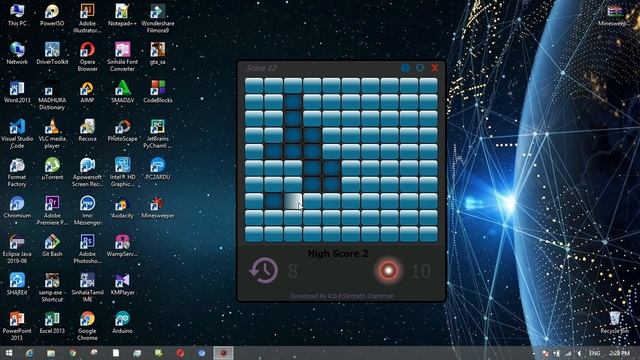The height and width of the screenshot is (360, 640).
Task: Click the timer value 8
Action: point(293,271)
